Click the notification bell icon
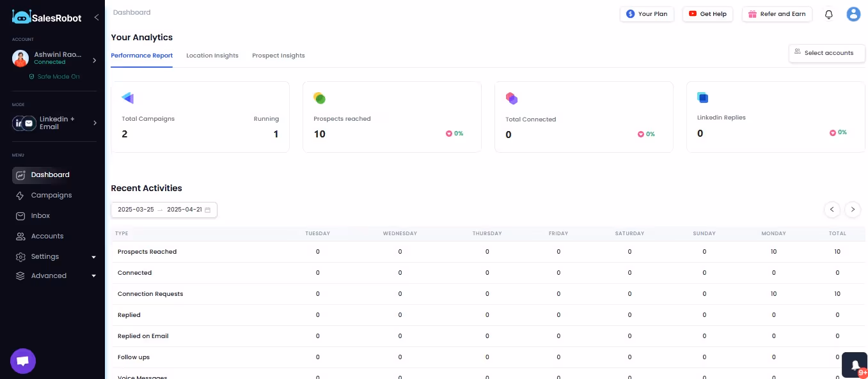This screenshot has height=379, width=868. coord(828,14)
